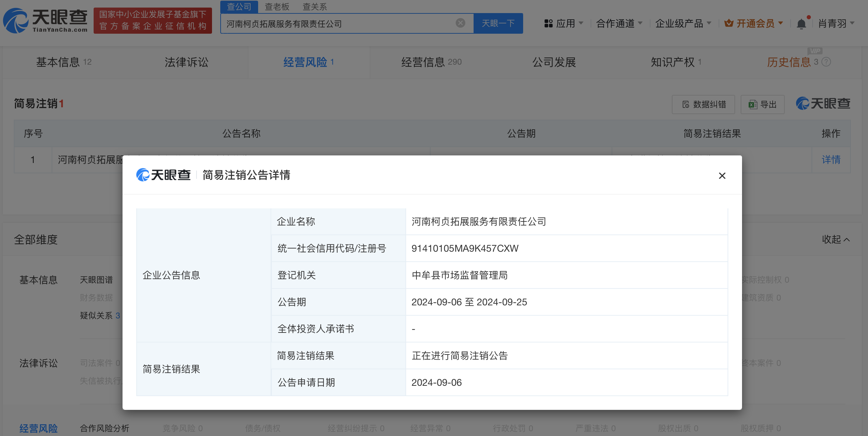Click the 数据纠错 button
The image size is (868, 436).
pyautogui.click(x=703, y=105)
